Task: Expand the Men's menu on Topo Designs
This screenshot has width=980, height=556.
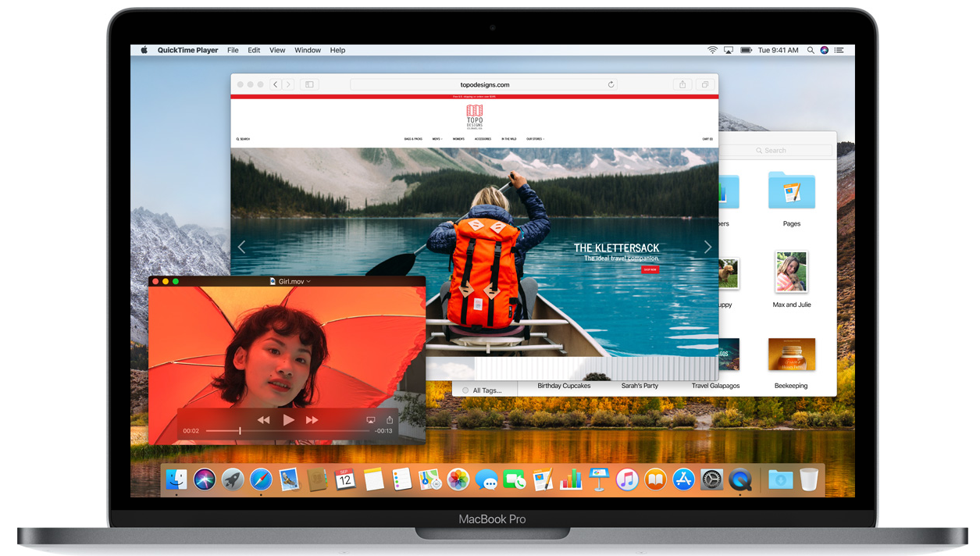Action: click(x=437, y=139)
